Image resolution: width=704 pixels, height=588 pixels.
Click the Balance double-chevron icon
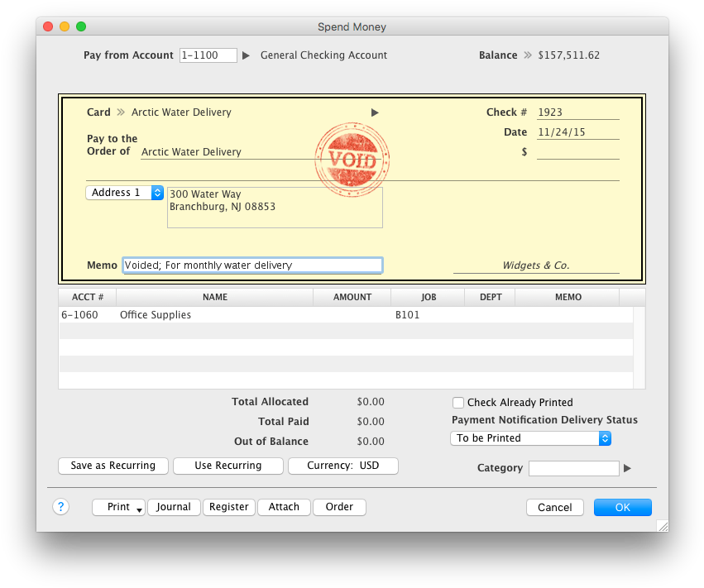[x=526, y=55]
